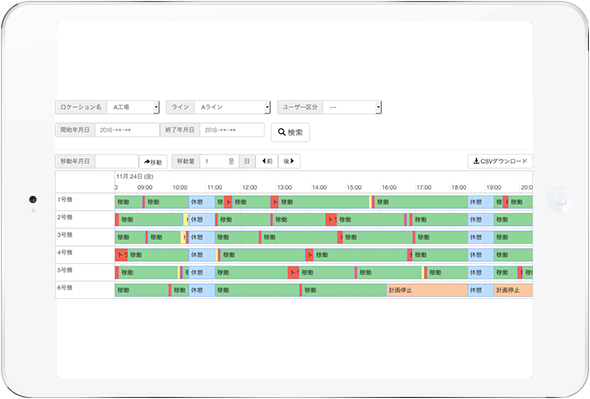Image resolution: width=590 pixels, height=399 pixels.
Task: Tap the tablet home button
Action: click(x=560, y=199)
